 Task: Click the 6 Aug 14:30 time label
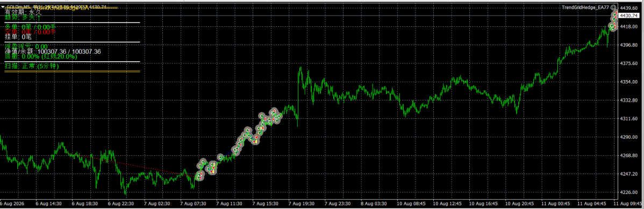[49, 204]
